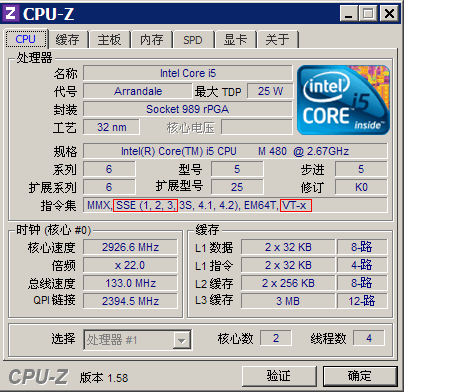Minimize the CPU-Z window
This screenshot has height=392, width=467.
tap(349, 14)
